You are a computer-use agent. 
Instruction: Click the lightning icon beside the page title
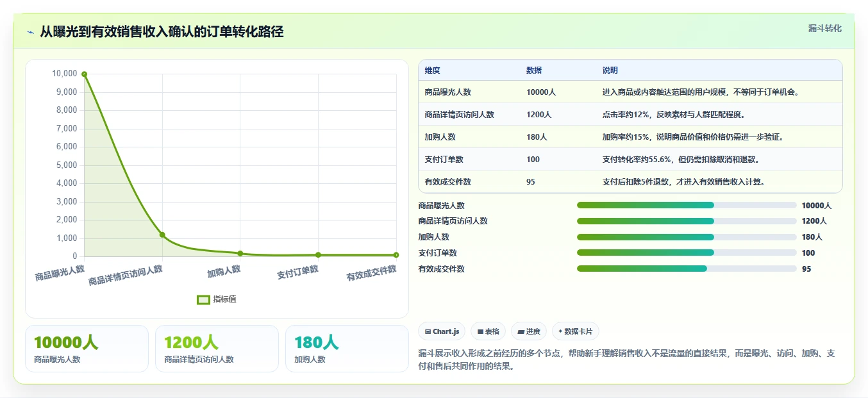coord(30,32)
